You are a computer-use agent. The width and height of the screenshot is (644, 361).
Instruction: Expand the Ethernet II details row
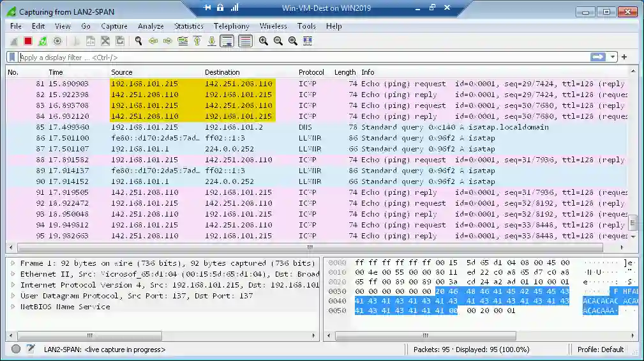click(x=13, y=274)
